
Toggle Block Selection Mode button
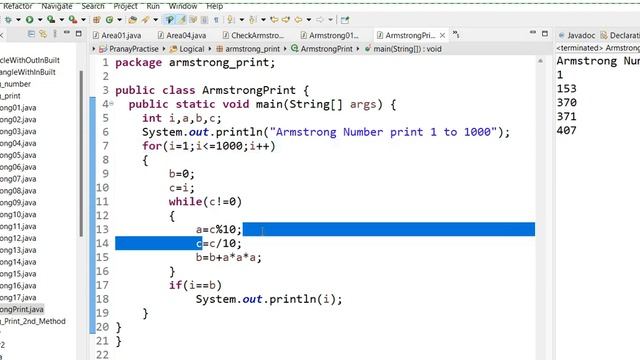(x=204, y=20)
